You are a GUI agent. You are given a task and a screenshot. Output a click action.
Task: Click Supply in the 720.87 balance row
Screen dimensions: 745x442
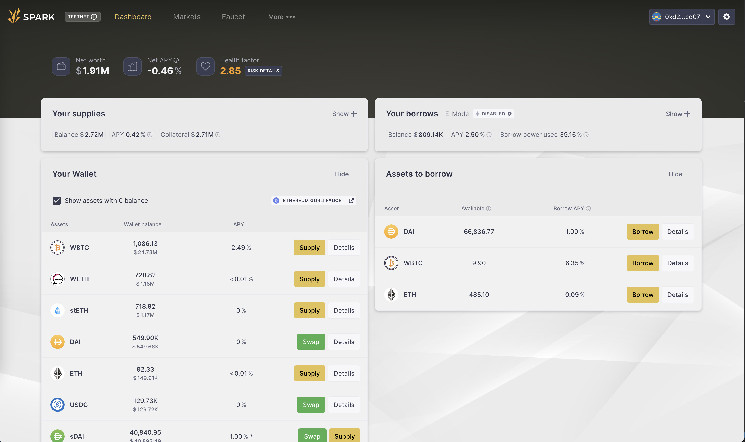(x=309, y=279)
